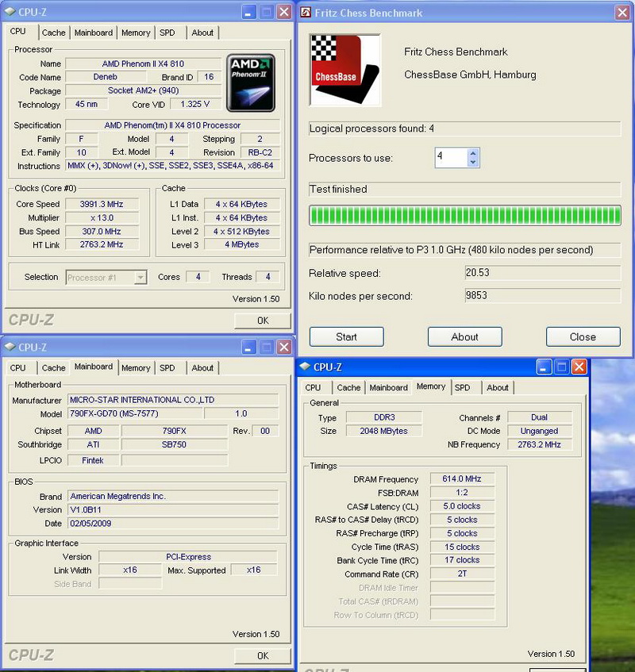This screenshot has width=635, height=672.
Task: Click the Core Speed value 3991.3 MHz
Action: (102, 204)
